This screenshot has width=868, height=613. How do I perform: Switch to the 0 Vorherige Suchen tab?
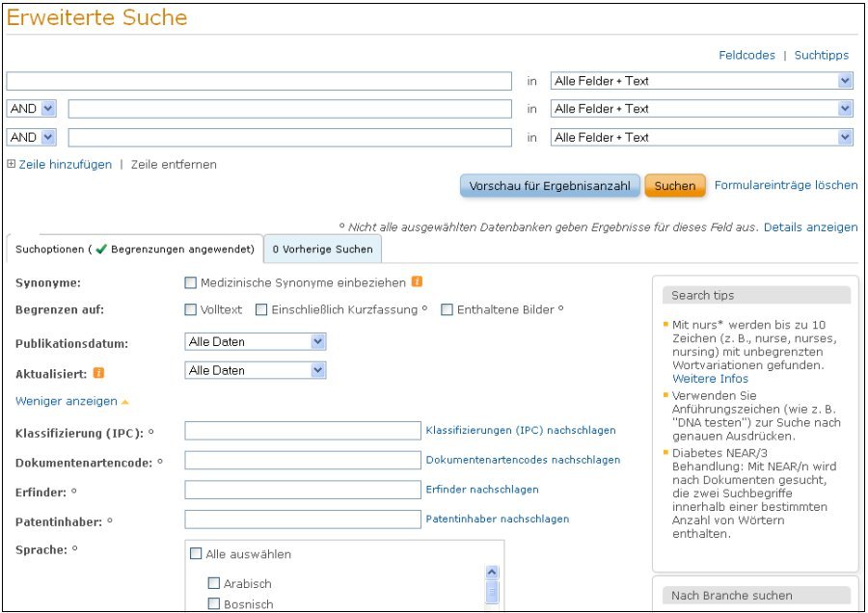[x=322, y=250]
